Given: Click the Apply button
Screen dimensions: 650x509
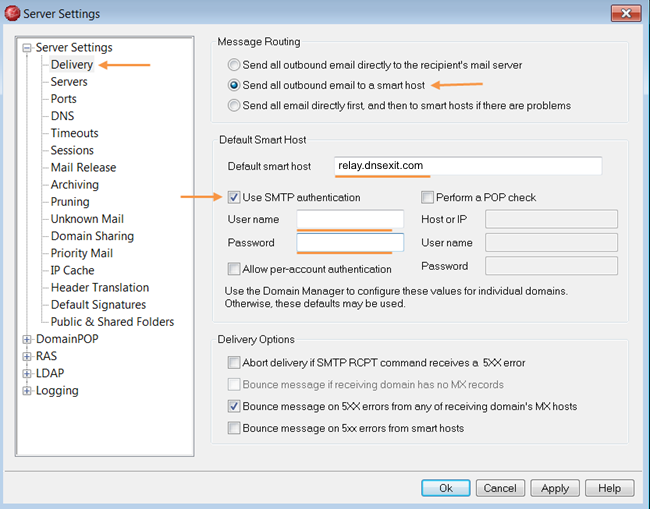Looking at the screenshot, I should pyautogui.click(x=554, y=489).
